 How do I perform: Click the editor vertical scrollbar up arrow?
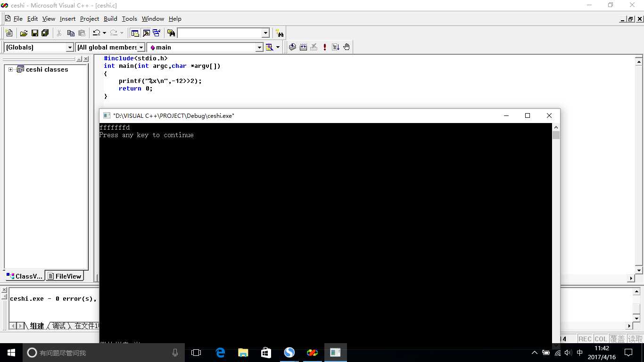coord(639,61)
